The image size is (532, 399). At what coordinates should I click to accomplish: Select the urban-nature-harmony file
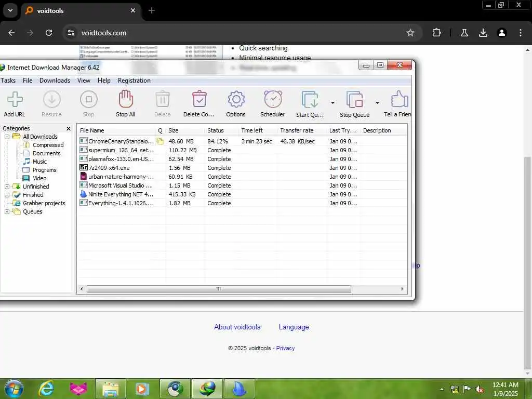242,177
